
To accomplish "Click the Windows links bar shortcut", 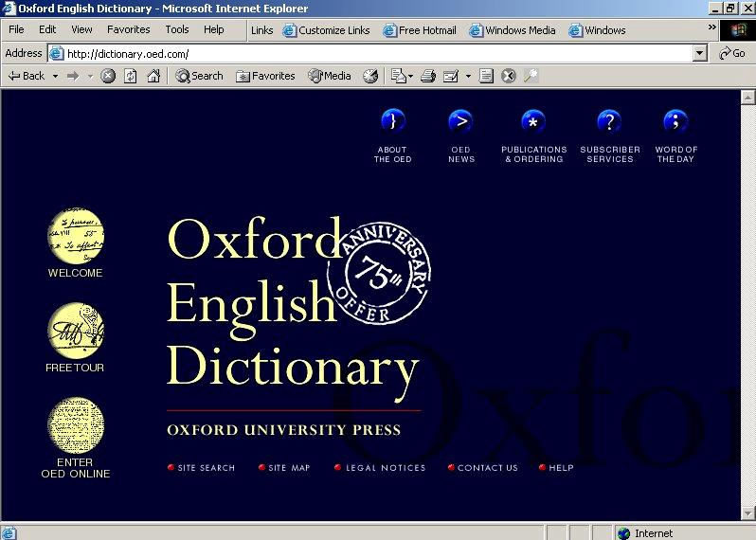I will click(x=597, y=30).
